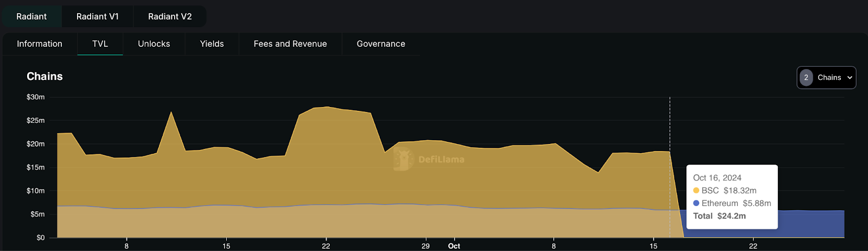This screenshot has height=251, width=868.
Task: Open the Information tab
Action: (x=40, y=44)
